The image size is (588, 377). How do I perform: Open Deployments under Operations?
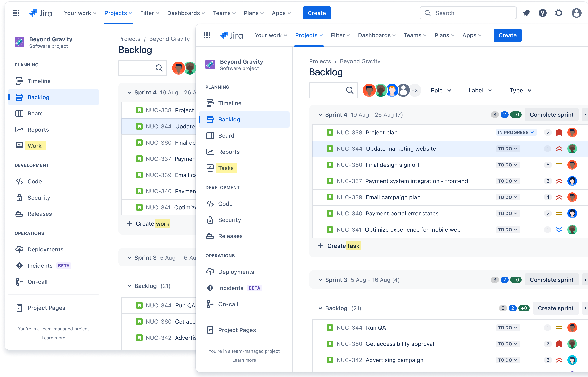coord(236,272)
